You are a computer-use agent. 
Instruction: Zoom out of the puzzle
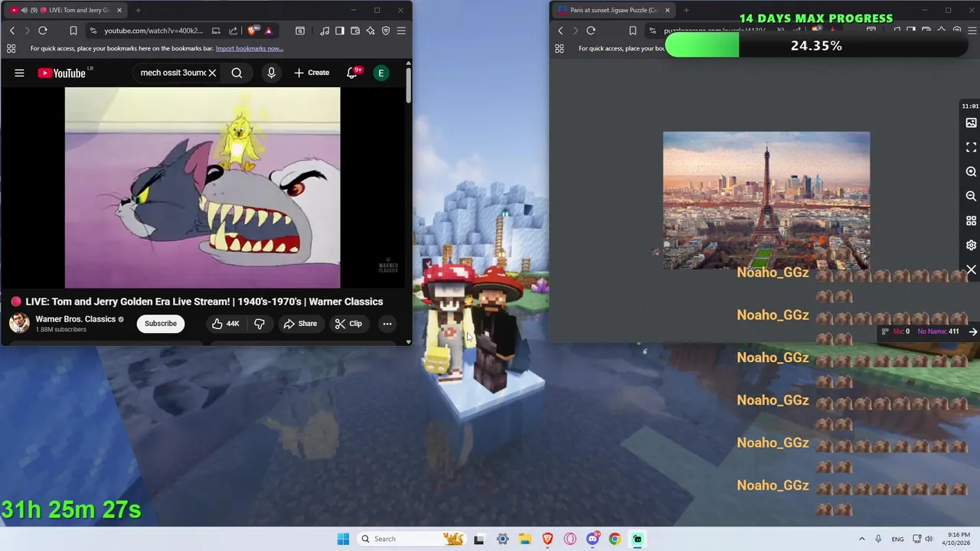click(971, 196)
